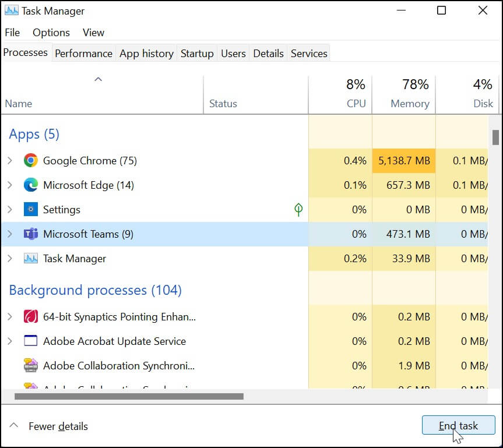
Task: Sort by the Disk column header
Action: click(466, 94)
